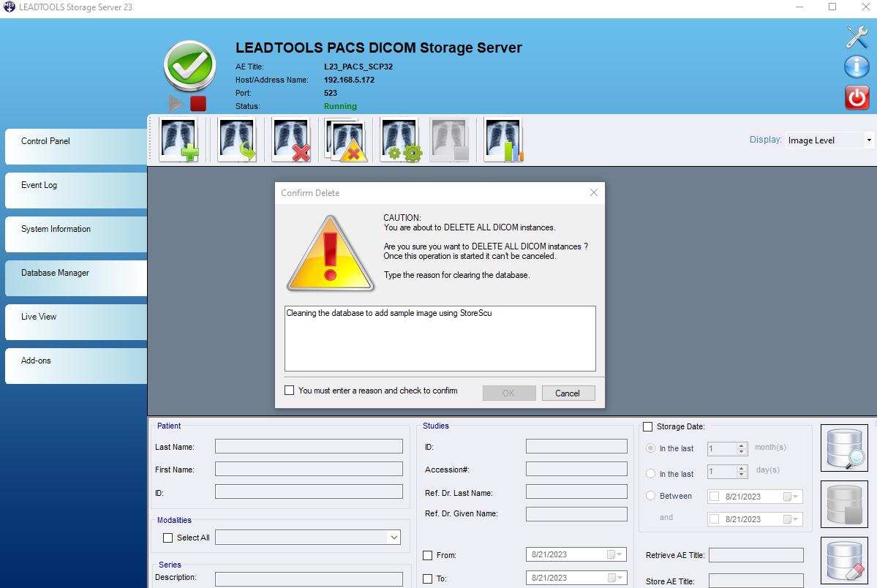The height and width of the screenshot is (588, 877).
Task: Open the Modalities selection dropdown
Action: click(x=394, y=537)
